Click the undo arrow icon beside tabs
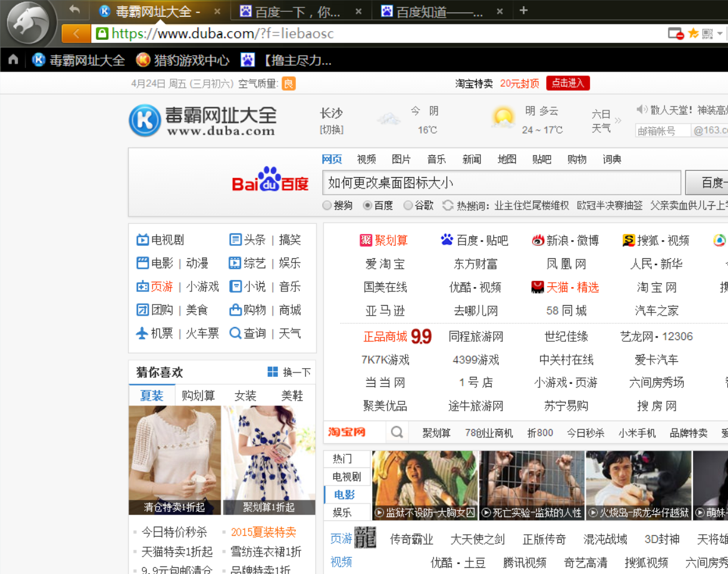This screenshot has width=728, height=574. coord(74,9)
